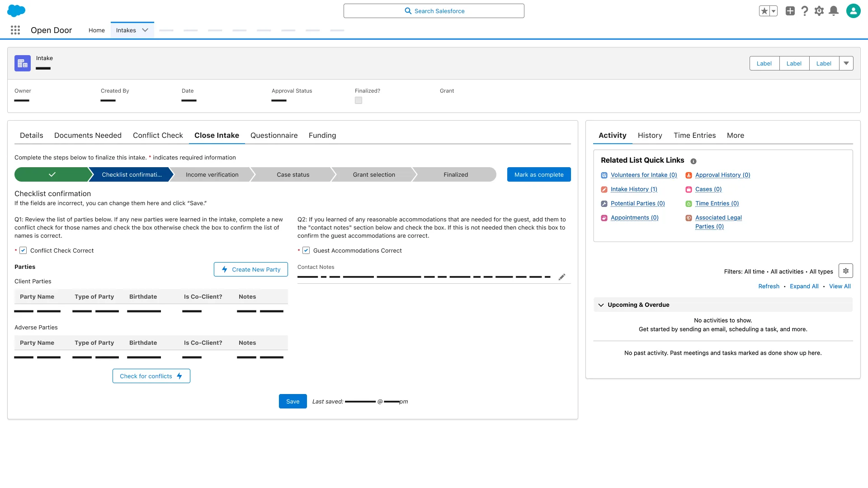Click Check for conflicts button
868x488 pixels.
(151, 376)
